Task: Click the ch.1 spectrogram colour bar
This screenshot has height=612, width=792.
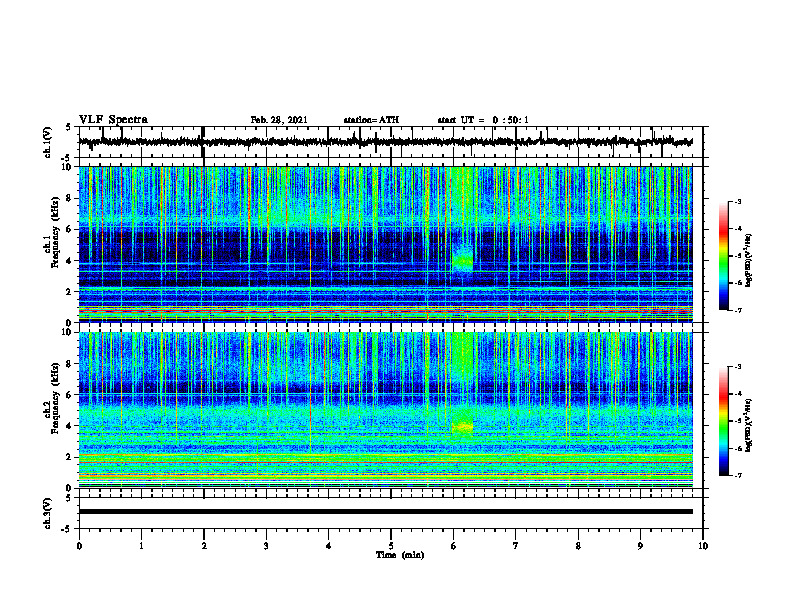Action: 724,256
